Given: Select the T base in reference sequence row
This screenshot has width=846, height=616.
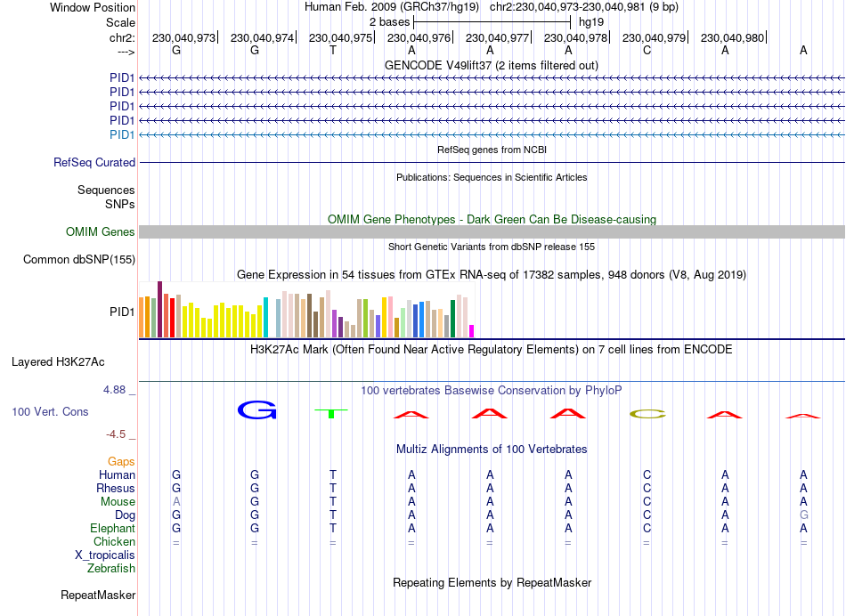Looking at the screenshot, I should point(333,50).
